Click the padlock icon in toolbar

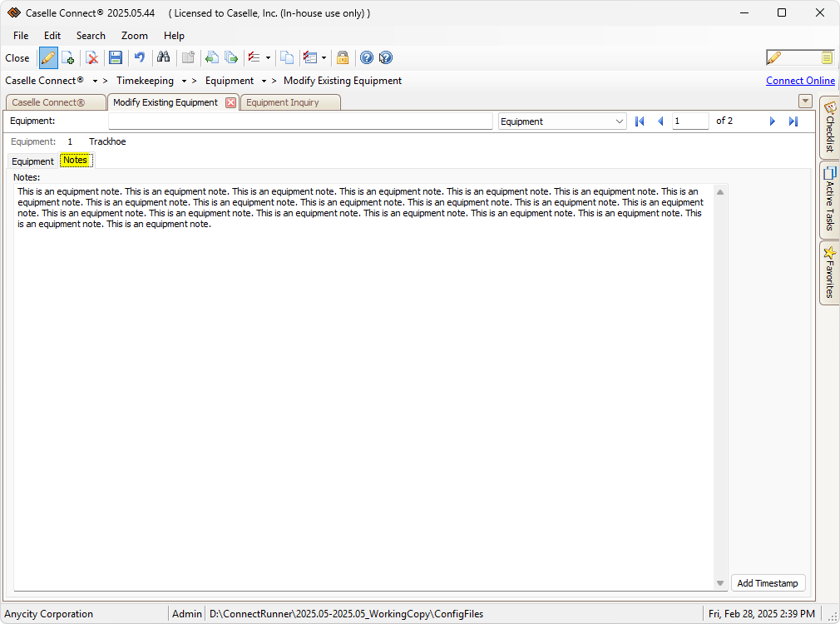click(342, 58)
